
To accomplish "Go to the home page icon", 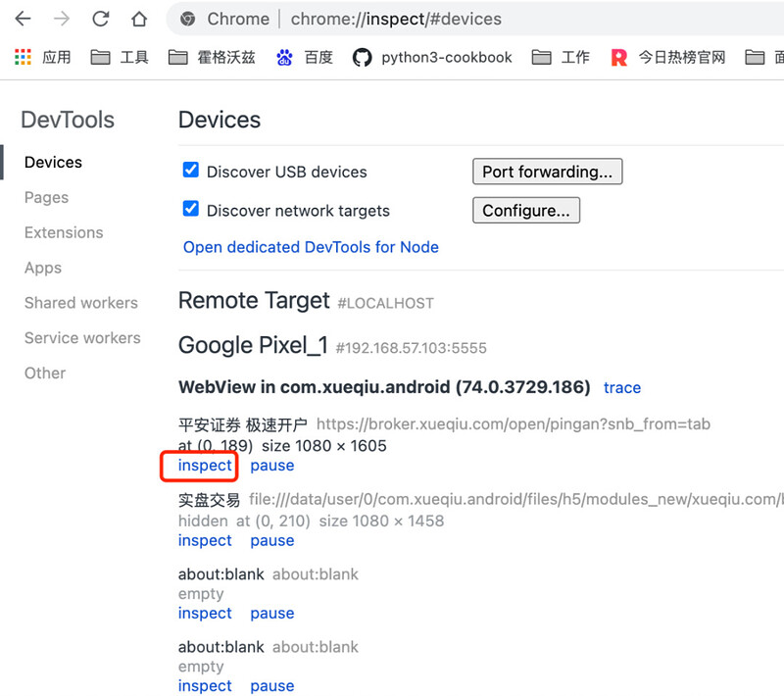I will pos(139,19).
